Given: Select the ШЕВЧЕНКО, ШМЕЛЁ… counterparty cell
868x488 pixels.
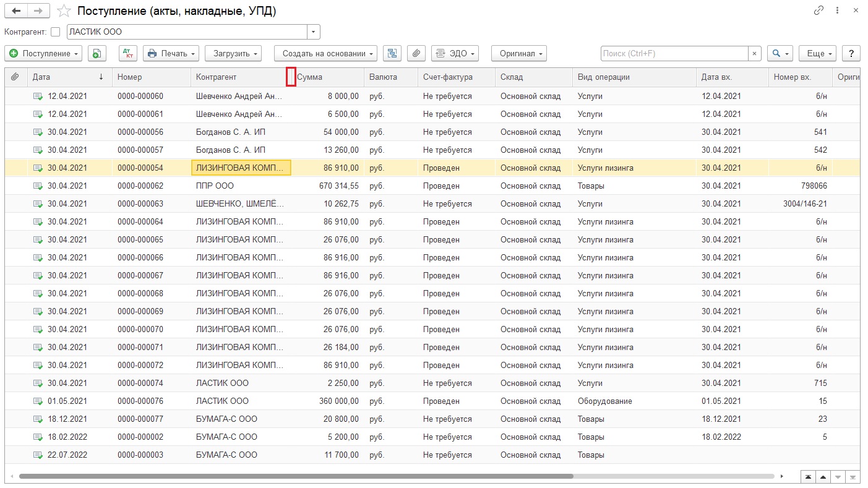Looking at the screenshot, I should pyautogui.click(x=241, y=204).
